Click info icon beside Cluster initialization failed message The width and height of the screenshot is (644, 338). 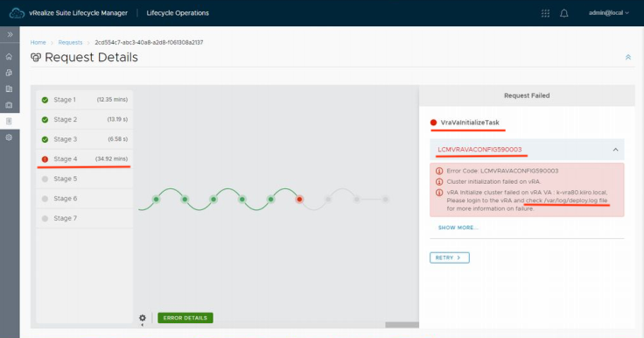pyautogui.click(x=439, y=182)
